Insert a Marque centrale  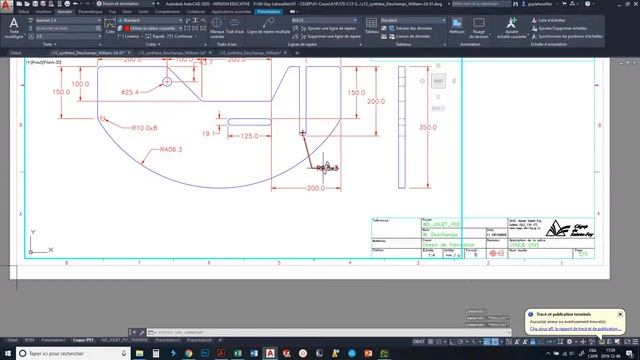pyautogui.click(x=217, y=28)
